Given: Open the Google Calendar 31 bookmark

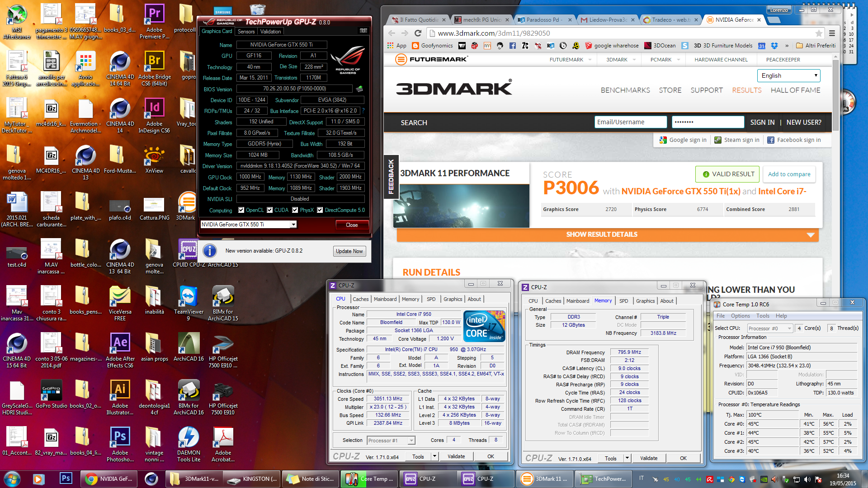Looking at the screenshot, I should click(762, 46).
